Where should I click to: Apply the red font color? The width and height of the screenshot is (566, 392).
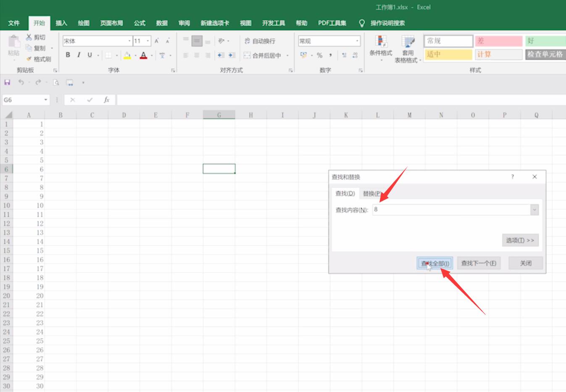click(144, 55)
